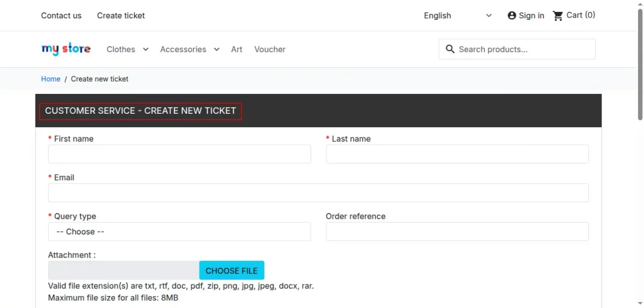Focus the First name input field
The image size is (644, 308).
179,154
